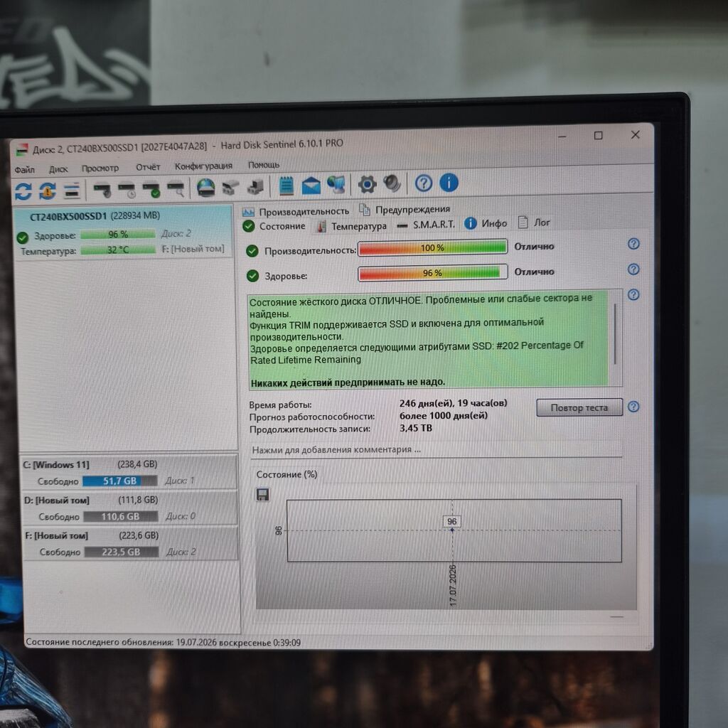The width and height of the screenshot is (728, 728).
Task: Click the envelope send e-mail icon
Action: pyautogui.click(x=311, y=186)
